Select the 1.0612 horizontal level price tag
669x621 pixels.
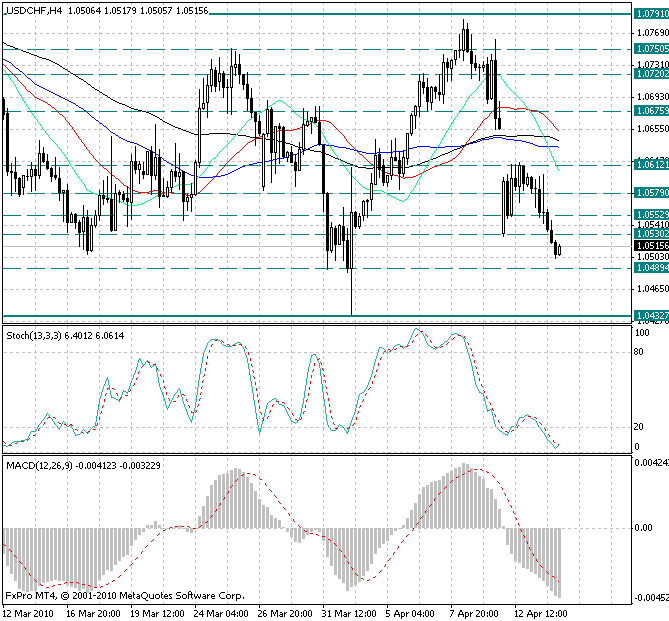click(x=650, y=163)
